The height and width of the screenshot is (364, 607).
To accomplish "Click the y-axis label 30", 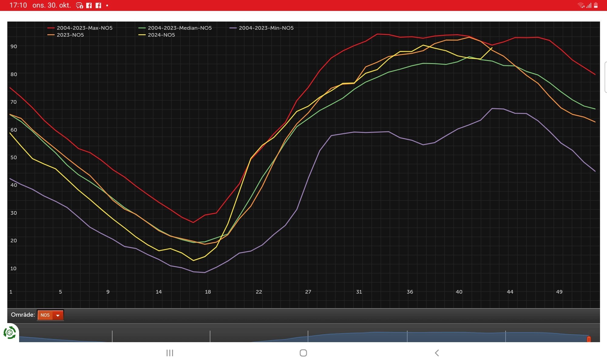I will pos(14,213).
